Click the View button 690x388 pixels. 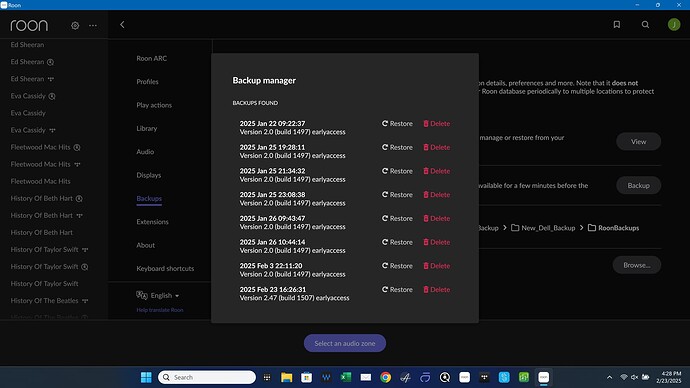click(639, 142)
